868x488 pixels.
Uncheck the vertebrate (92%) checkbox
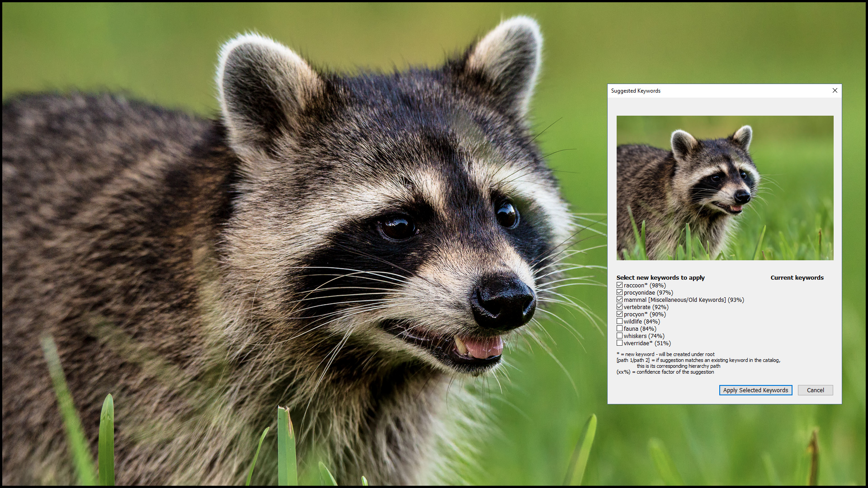[x=619, y=307]
